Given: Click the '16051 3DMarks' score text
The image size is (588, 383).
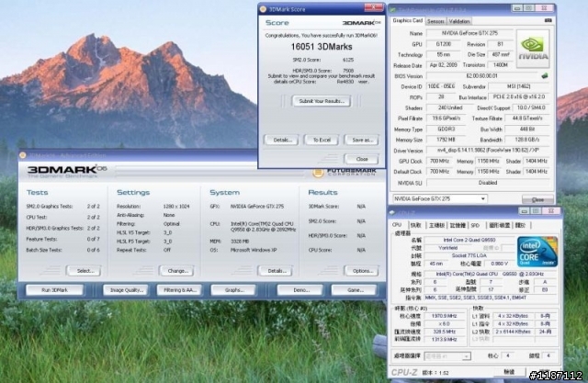Looking at the screenshot, I should [322, 47].
